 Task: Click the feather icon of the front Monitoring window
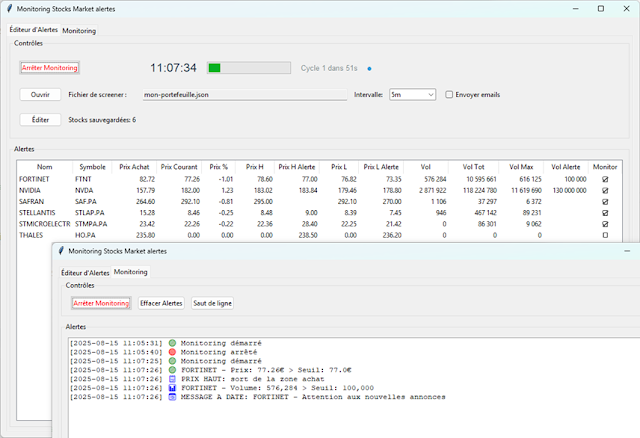tap(59, 252)
